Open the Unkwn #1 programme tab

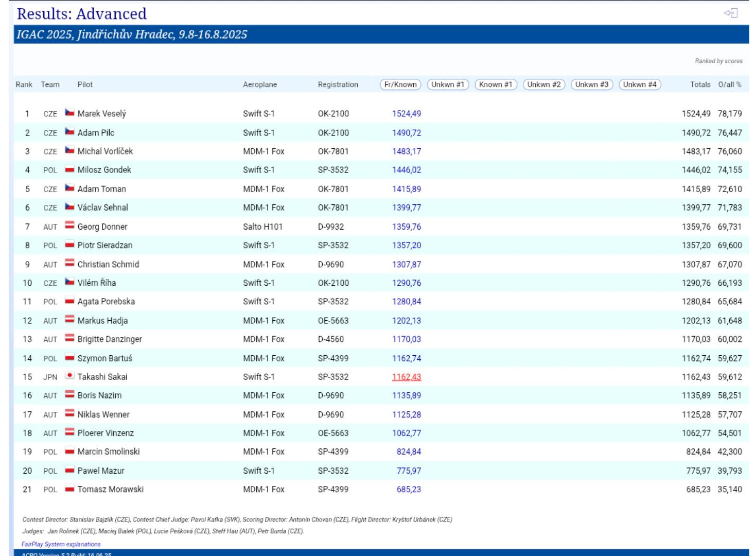point(448,84)
